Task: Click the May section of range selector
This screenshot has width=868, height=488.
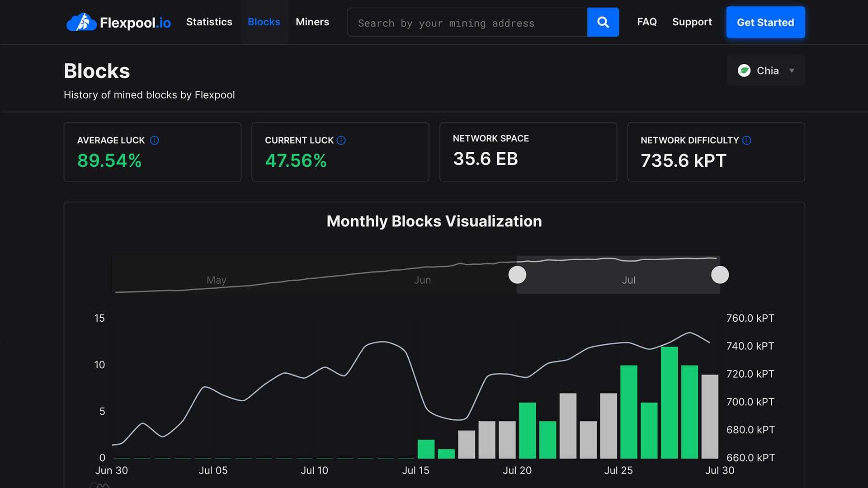Action: point(216,280)
